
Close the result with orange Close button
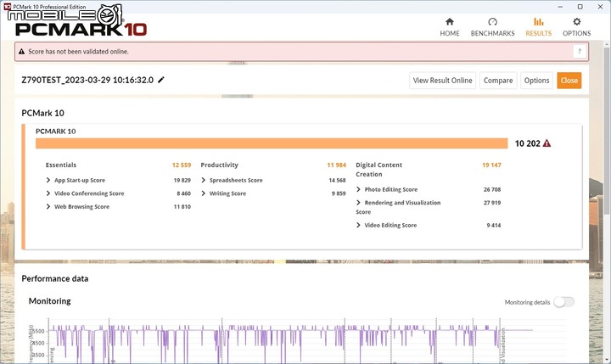pyautogui.click(x=569, y=81)
